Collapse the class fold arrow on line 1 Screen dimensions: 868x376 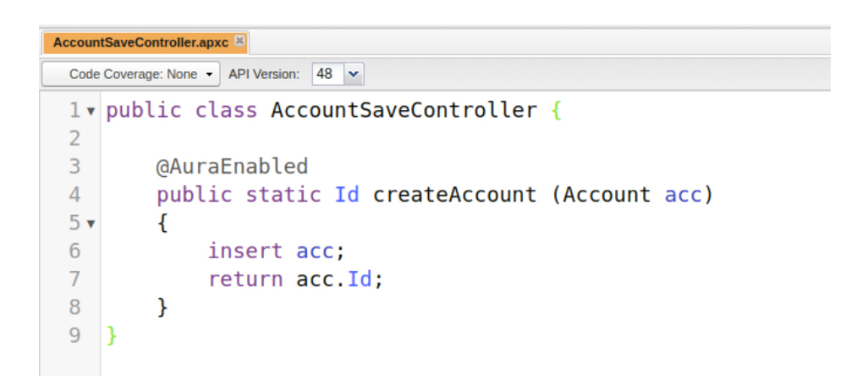tap(91, 111)
